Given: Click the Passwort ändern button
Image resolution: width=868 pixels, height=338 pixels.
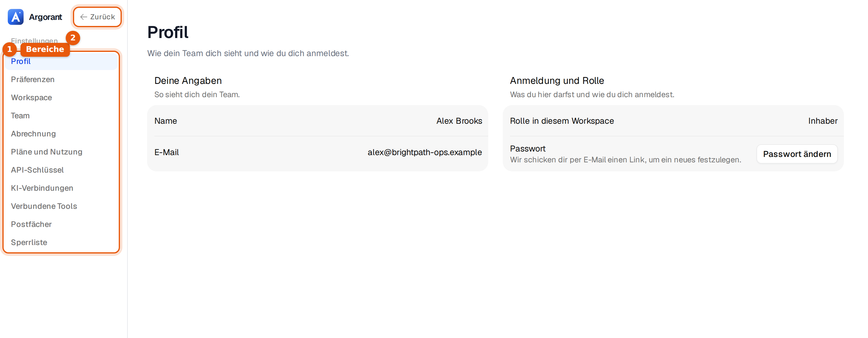Looking at the screenshot, I should click(x=797, y=154).
